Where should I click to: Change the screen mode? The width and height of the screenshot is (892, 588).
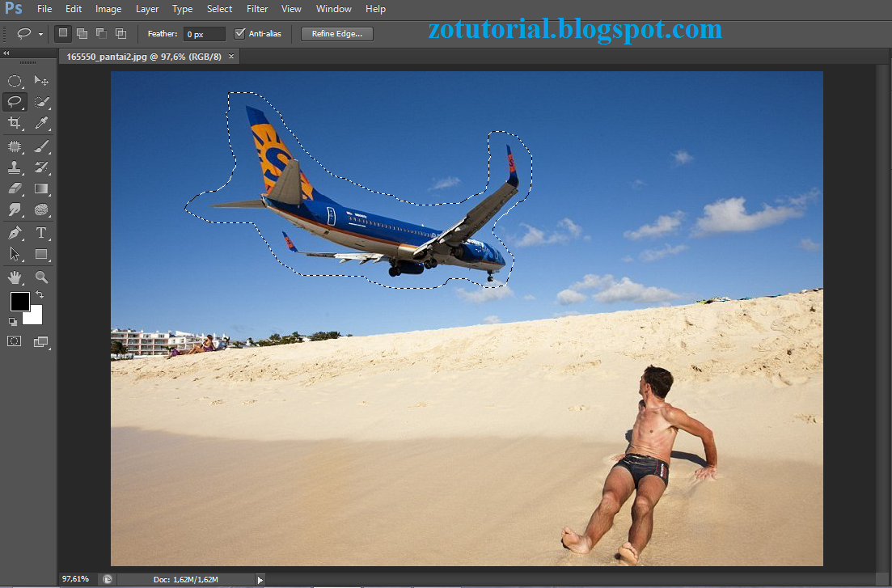(41, 341)
